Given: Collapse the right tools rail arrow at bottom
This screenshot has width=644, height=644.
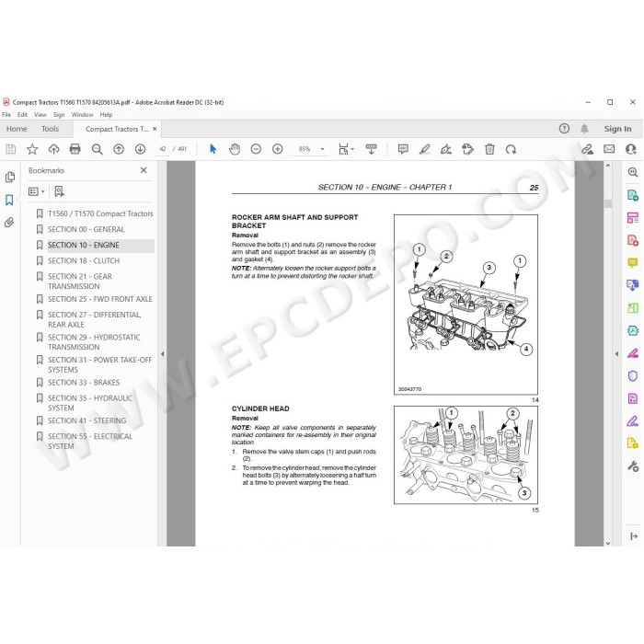Looking at the screenshot, I should [x=633, y=536].
